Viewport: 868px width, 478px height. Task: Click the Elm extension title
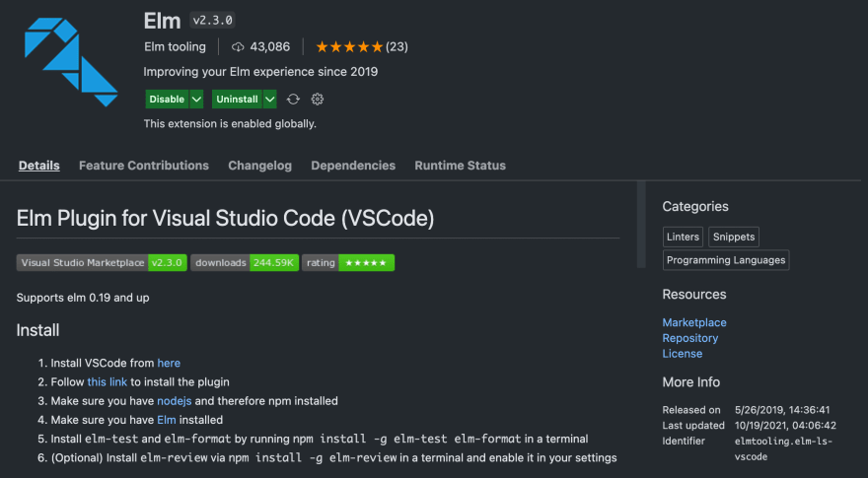point(162,21)
